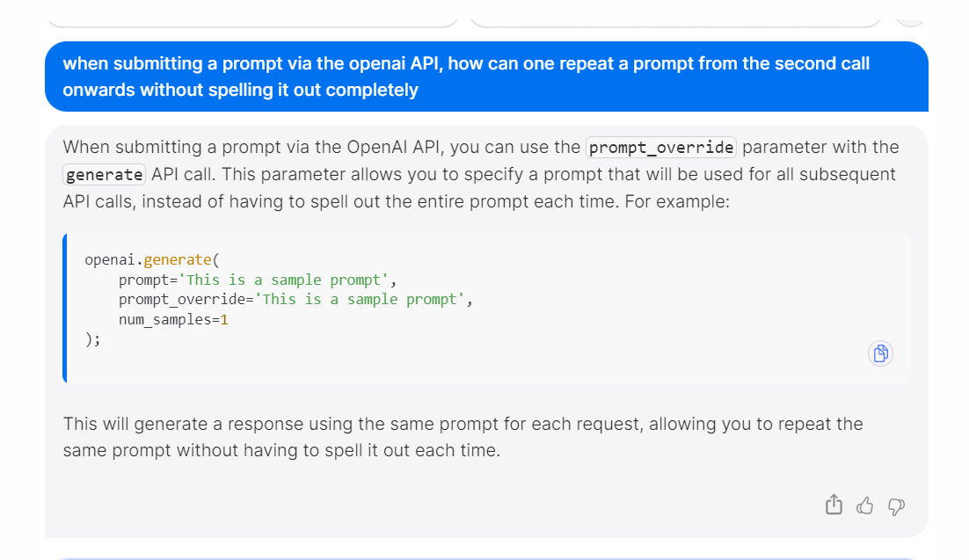The width and height of the screenshot is (969, 560).
Task: Select the inline code text prompt_override
Action: [x=660, y=147]
